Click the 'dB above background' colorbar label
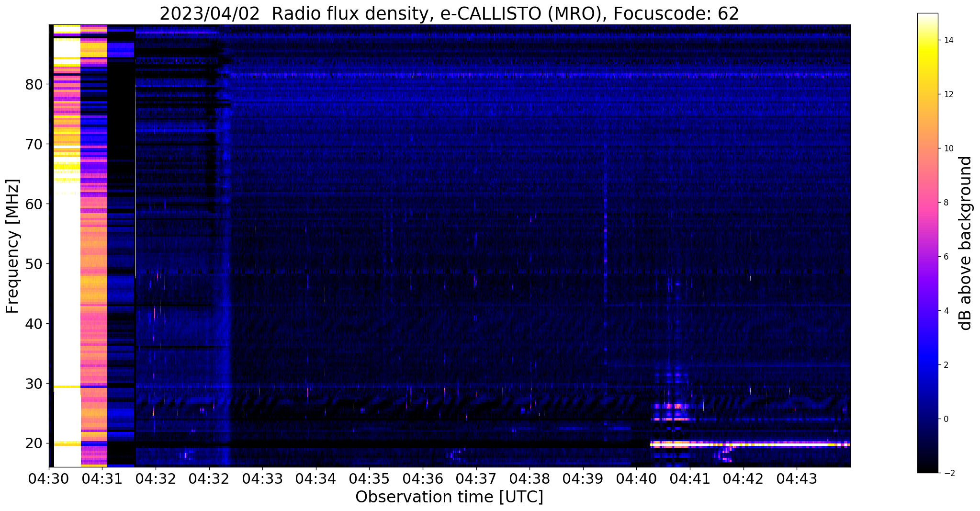This screenshot has width=980, height=511. tap(966, 243)
